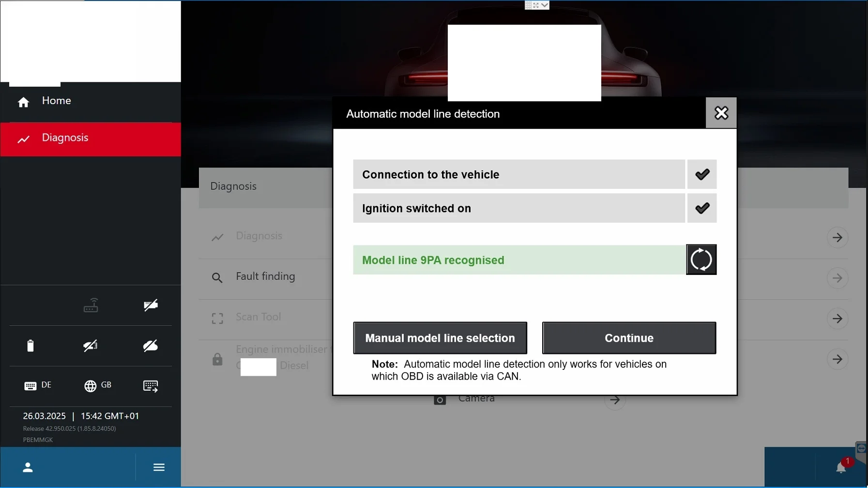Open the user profile icon
Image resolution: width=868 pixels, height=488 pixels.
tap(28, 467)
